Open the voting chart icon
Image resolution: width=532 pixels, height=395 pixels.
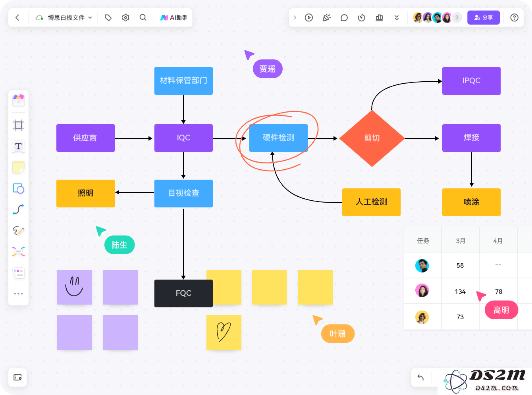click(379, 17)
